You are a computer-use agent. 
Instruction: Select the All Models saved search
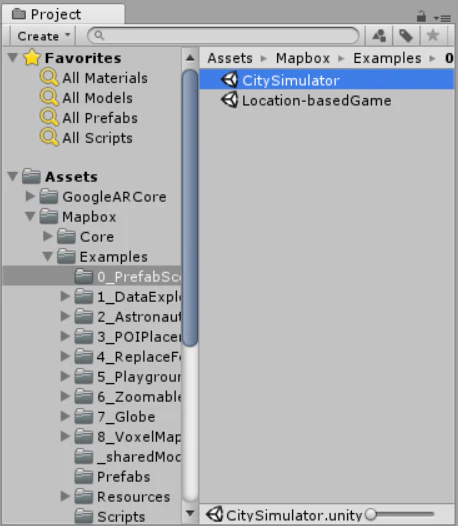click(97, 98)
